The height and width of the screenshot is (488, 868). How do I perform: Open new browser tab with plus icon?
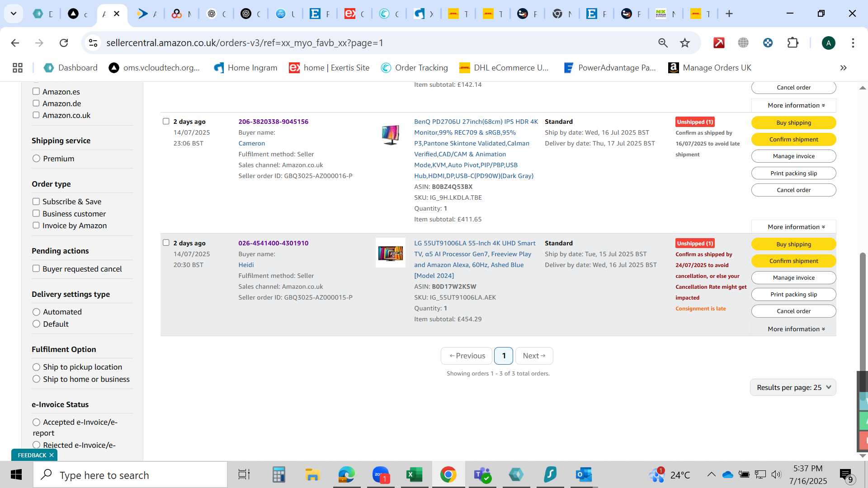click(x=729, y=14)
